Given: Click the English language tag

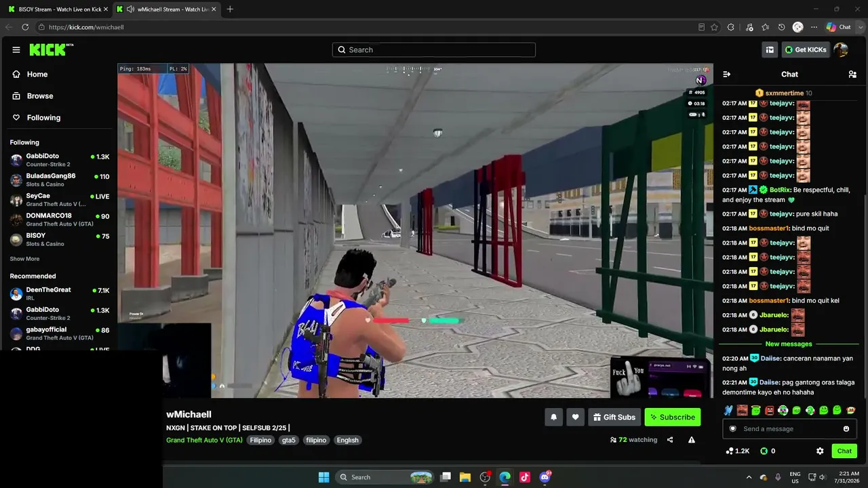Looking at the screenshot, I should [x=347, y=441].
